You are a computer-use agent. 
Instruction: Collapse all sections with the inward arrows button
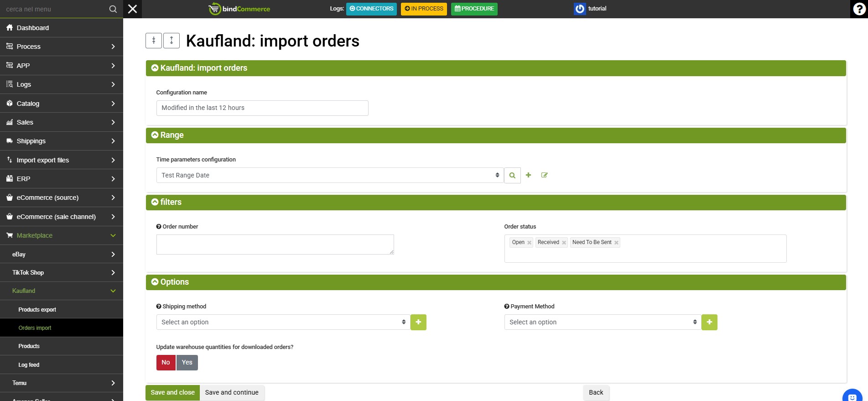click(x=154, y=41)
